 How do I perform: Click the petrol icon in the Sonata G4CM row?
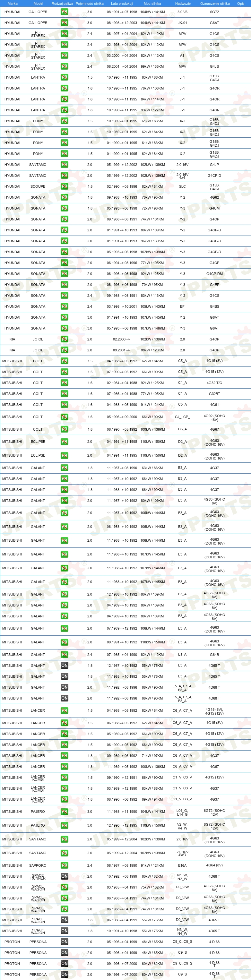[64, 208]
